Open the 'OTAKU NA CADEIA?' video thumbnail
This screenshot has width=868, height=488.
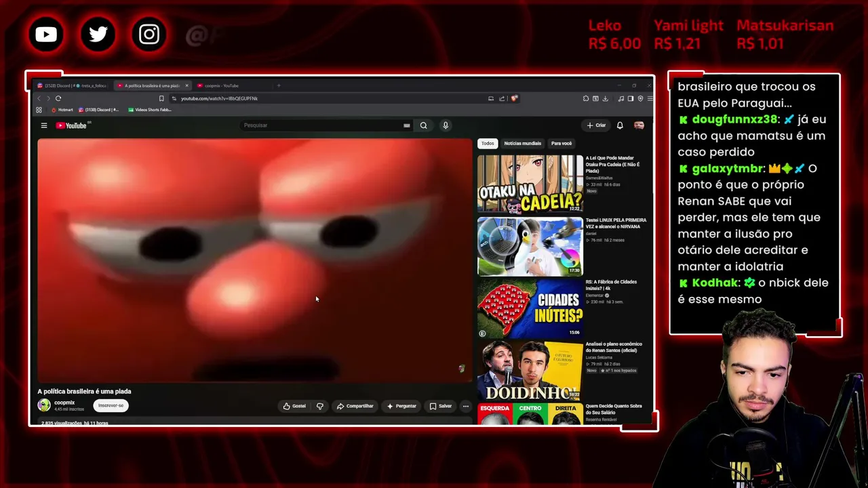[530, 184]
